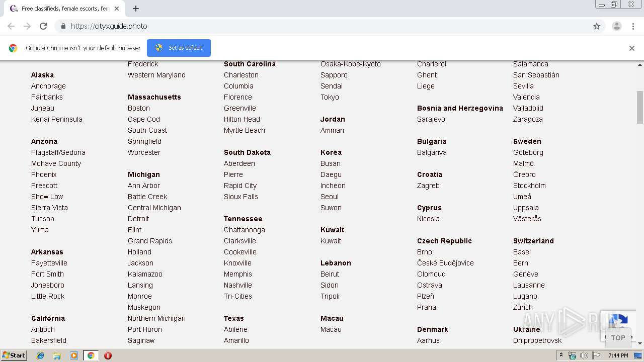Open the Dnipropetrovsk link
The width and height of the screenshot is (644, 362).
[x=537, y=340]
